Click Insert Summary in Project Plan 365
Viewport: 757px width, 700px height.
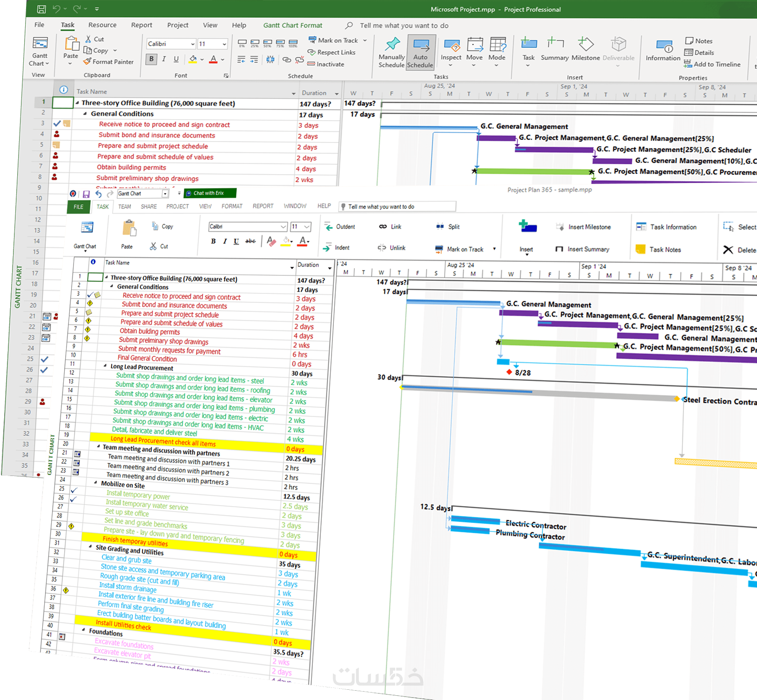[x=582, y=249]
